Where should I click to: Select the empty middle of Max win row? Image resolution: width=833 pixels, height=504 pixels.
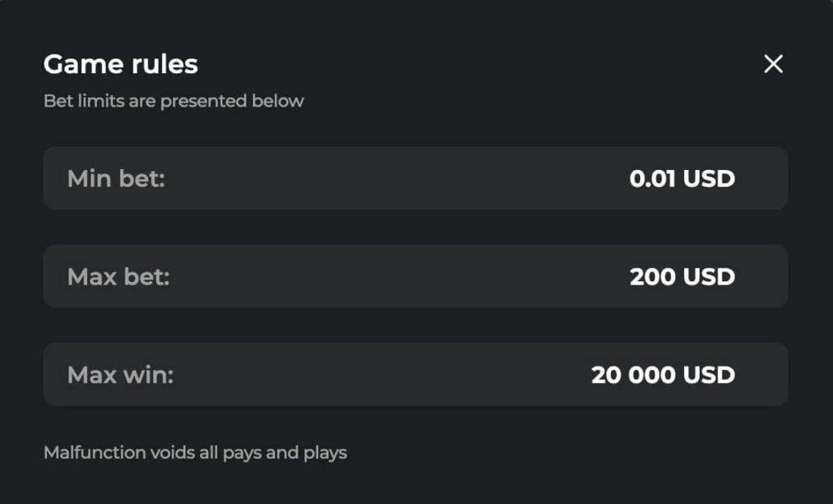click(x=382, y=375)
